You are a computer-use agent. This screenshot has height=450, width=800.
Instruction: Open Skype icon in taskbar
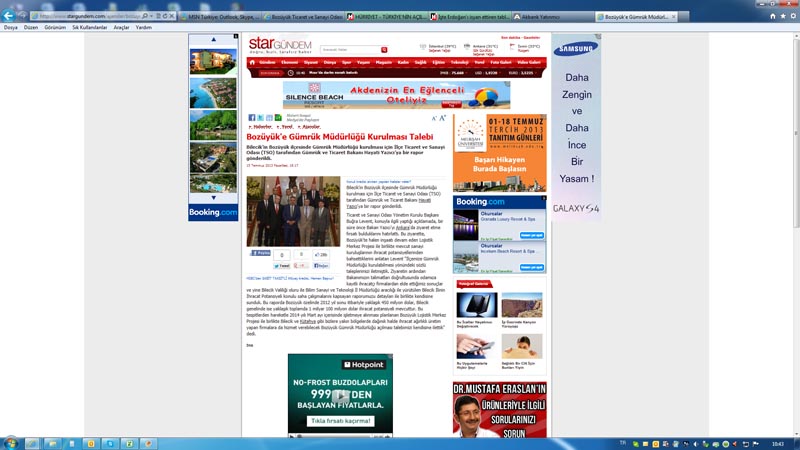(x=110, y=444)
